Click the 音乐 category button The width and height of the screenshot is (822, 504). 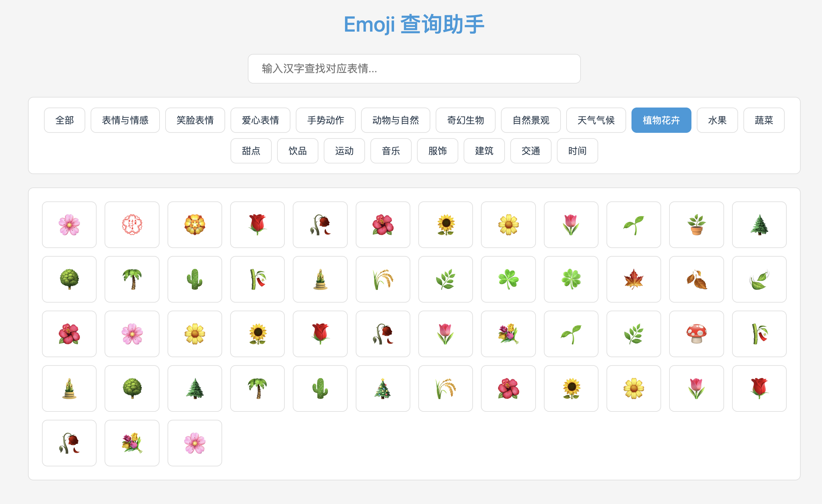click(391, 151)
